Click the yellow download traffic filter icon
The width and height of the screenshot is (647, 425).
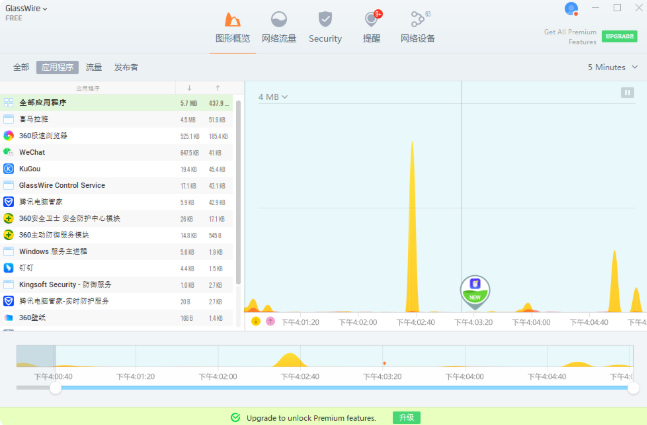256,321
